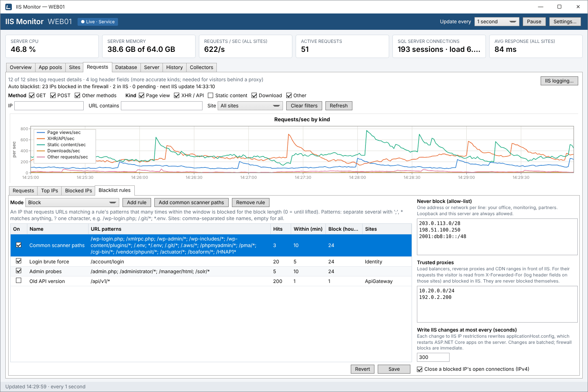Image resolution: width=588 pixels, height=392 pixels.
Task: Focus the URL contains input field
Action: point(162,106)
